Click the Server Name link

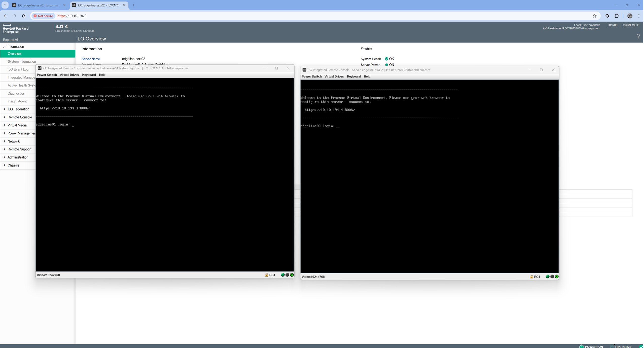tap(91, 59)
